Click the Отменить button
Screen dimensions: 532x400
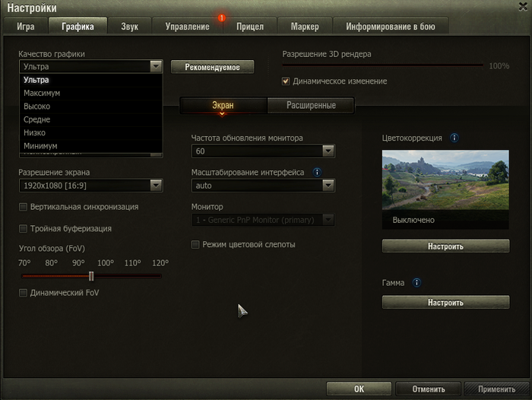point(428,389)
